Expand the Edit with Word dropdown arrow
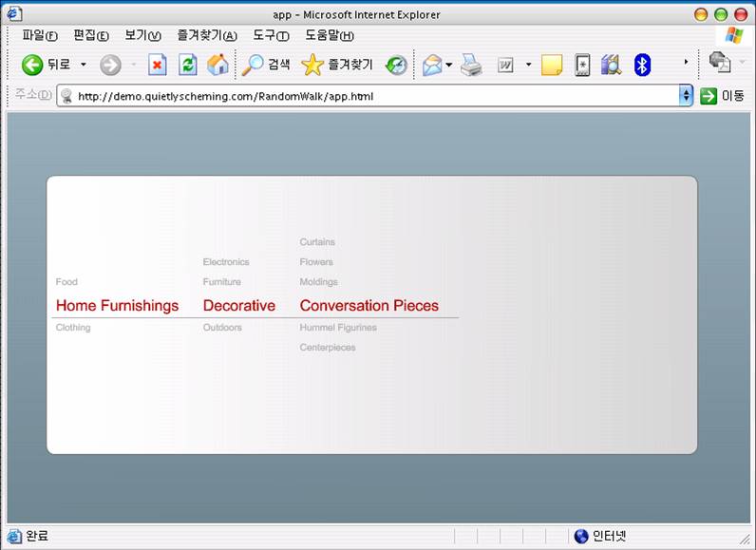This screenshot has height=550, width=756. point(528,65)
